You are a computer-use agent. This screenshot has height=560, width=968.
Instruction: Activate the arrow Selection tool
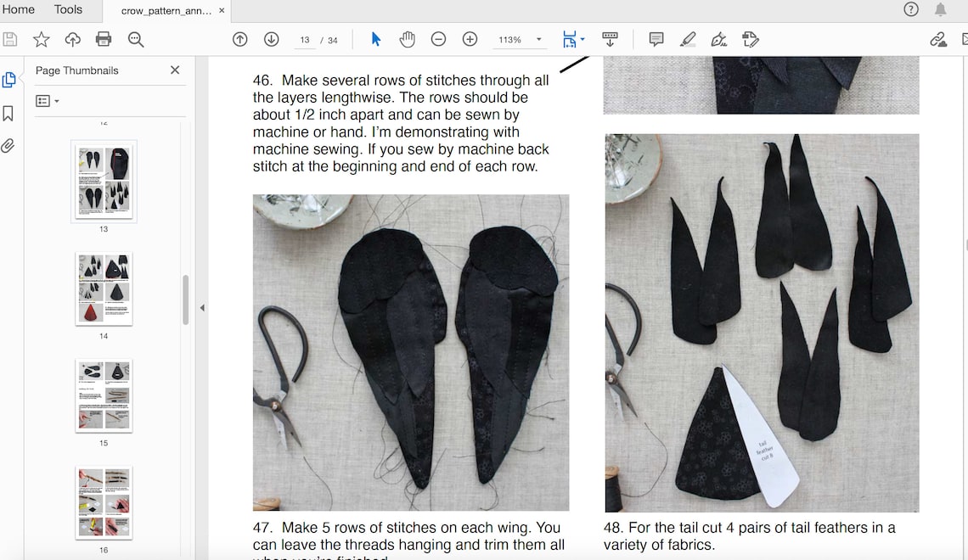[374, 39]
